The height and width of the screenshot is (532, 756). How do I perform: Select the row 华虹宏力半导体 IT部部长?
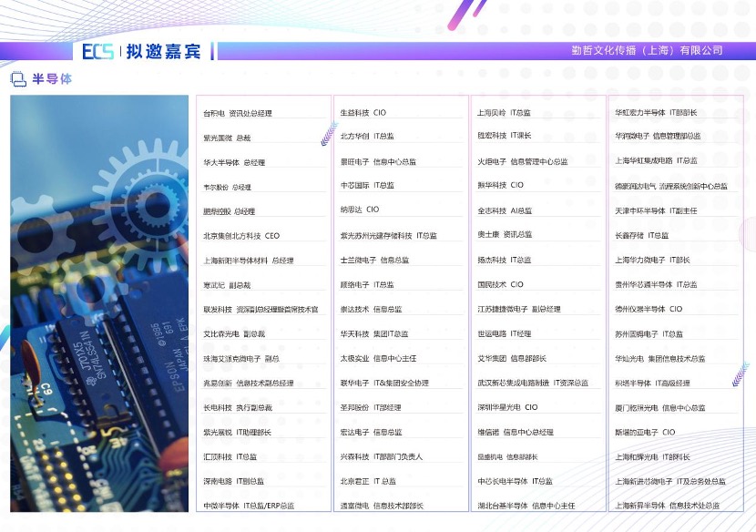[x=656, y=112]
